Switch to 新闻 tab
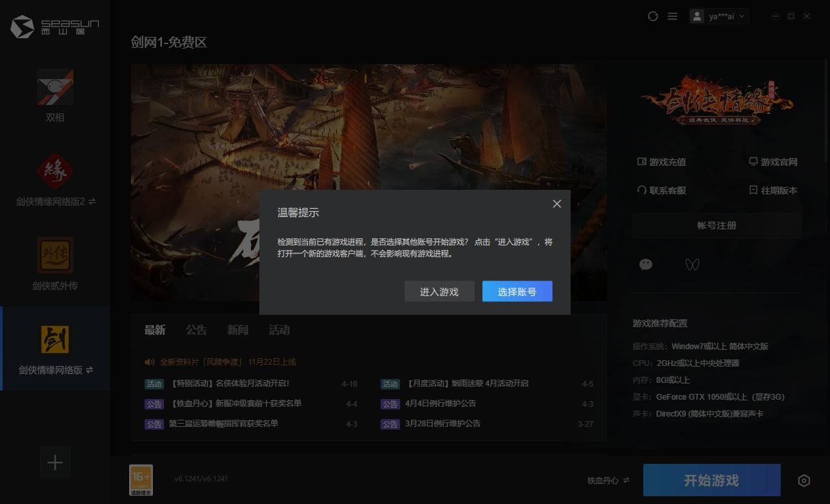 pyautogui.click(x=238, y=330)
